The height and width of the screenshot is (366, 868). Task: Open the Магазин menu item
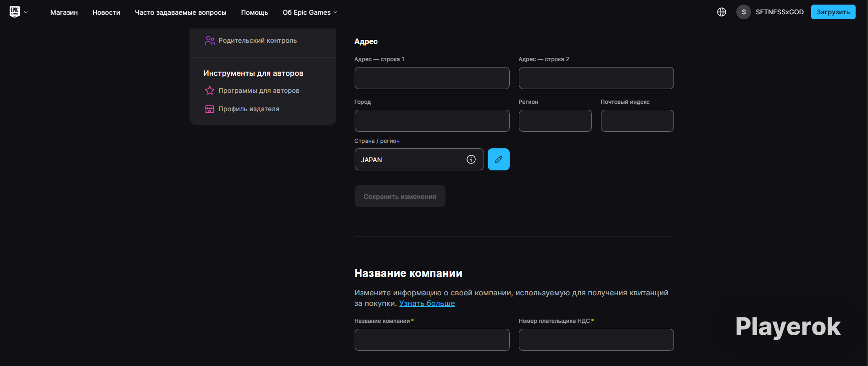[64, 12]
